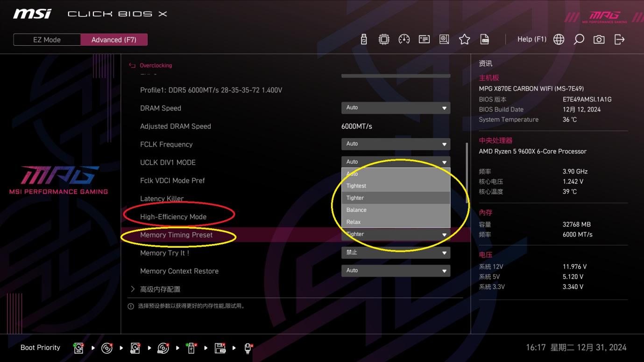Click Adjusted DRAM Speed 6000MT/s value
This screenshot has width=644, height=362.
[357, 126]
